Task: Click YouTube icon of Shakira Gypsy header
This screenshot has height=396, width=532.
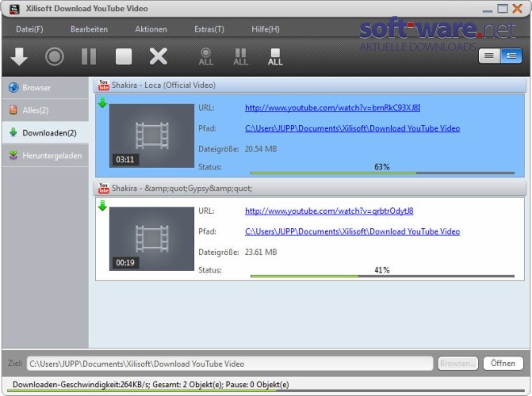Action: coord(104,188)
